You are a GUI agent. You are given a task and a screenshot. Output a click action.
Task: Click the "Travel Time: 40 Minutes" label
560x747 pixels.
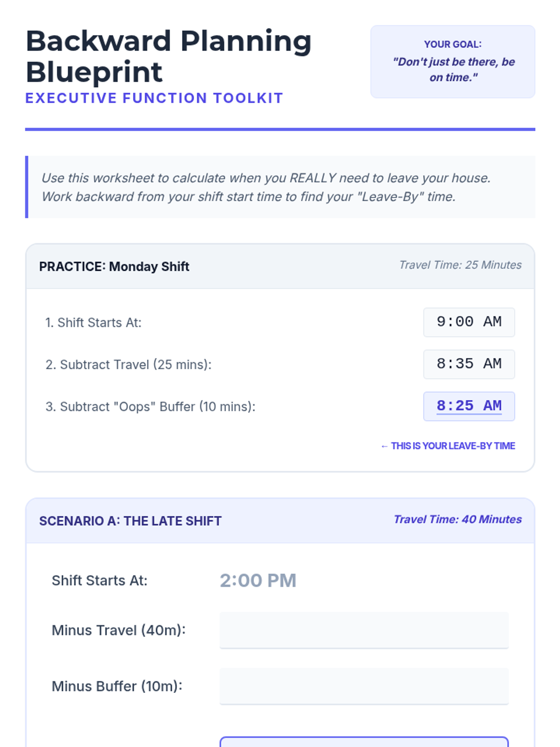coord(457,519)
